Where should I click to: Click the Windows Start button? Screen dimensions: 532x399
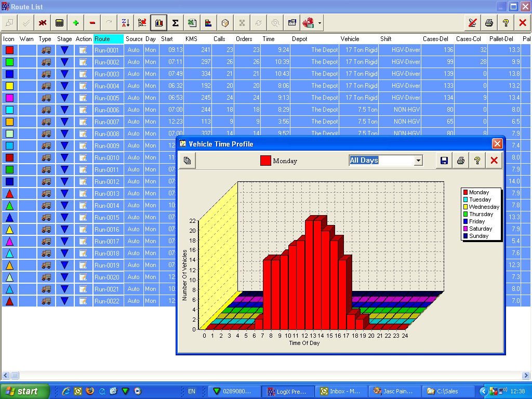[x=25, y=391]
